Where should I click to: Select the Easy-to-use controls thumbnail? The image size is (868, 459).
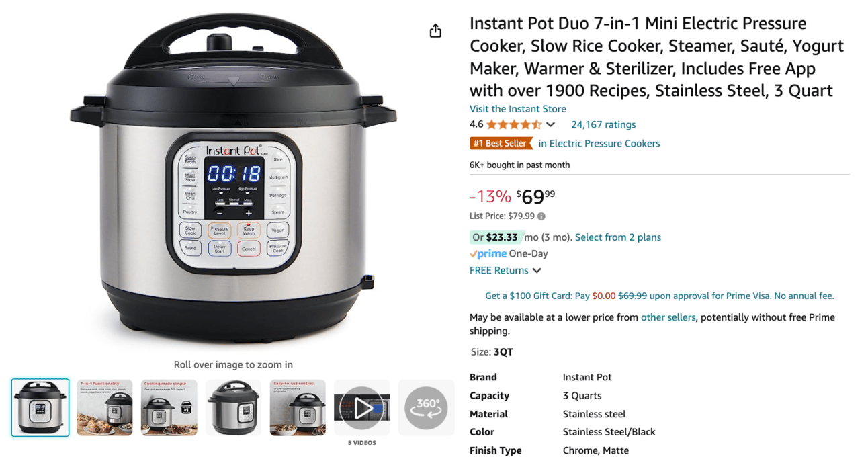pyautogui.click(x=298, y=408)
